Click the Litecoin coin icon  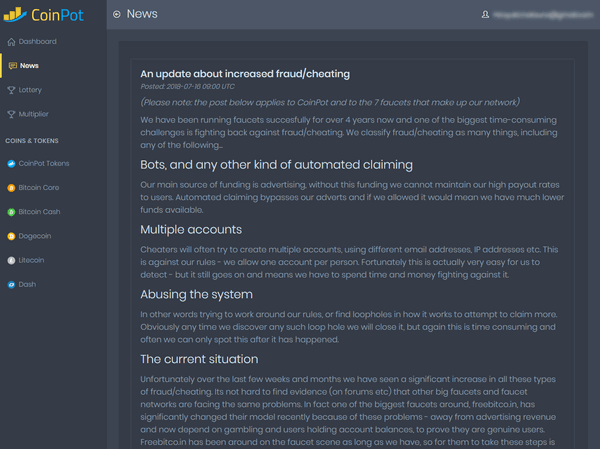point(11,261)
